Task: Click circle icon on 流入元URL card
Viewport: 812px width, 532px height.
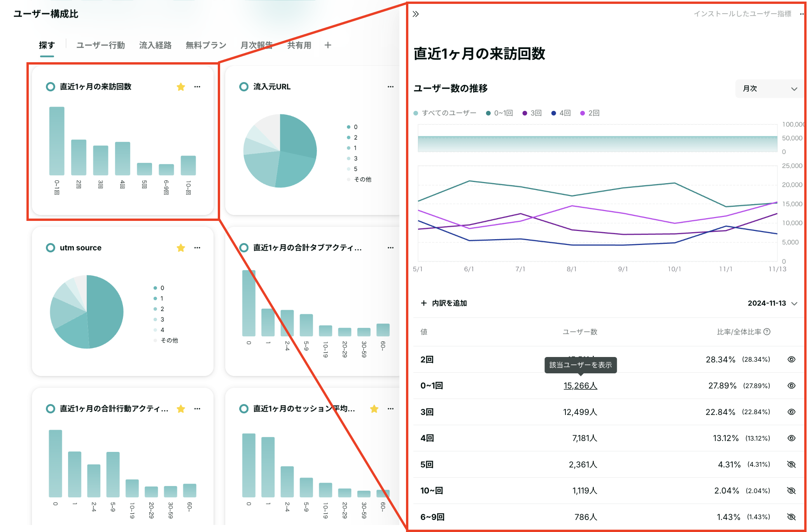Action: click(x=244, y=87)
